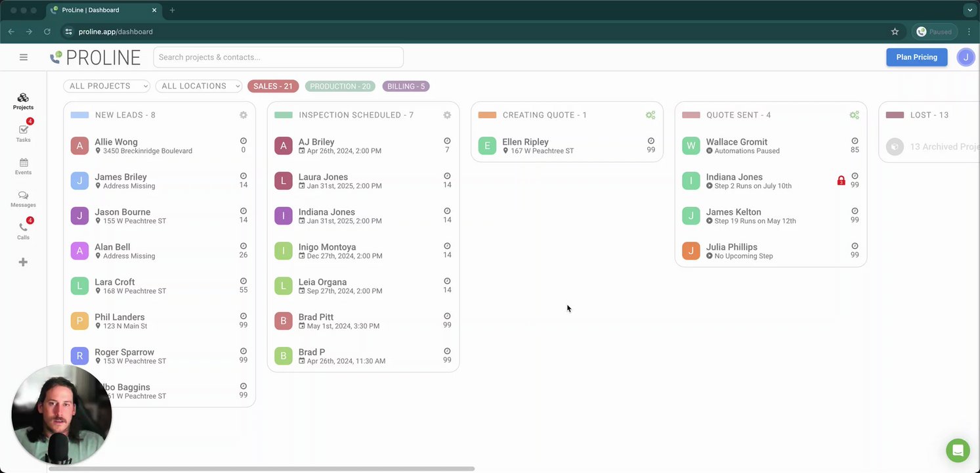
Task: Click the ProLine logo
Action: pyautogui.click(x=95, y=58)
